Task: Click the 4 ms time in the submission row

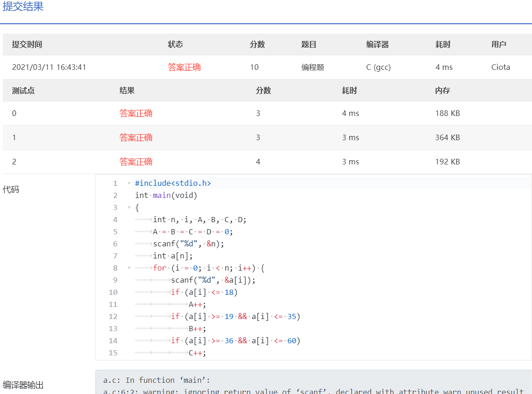Action: [x=444, y=67]
